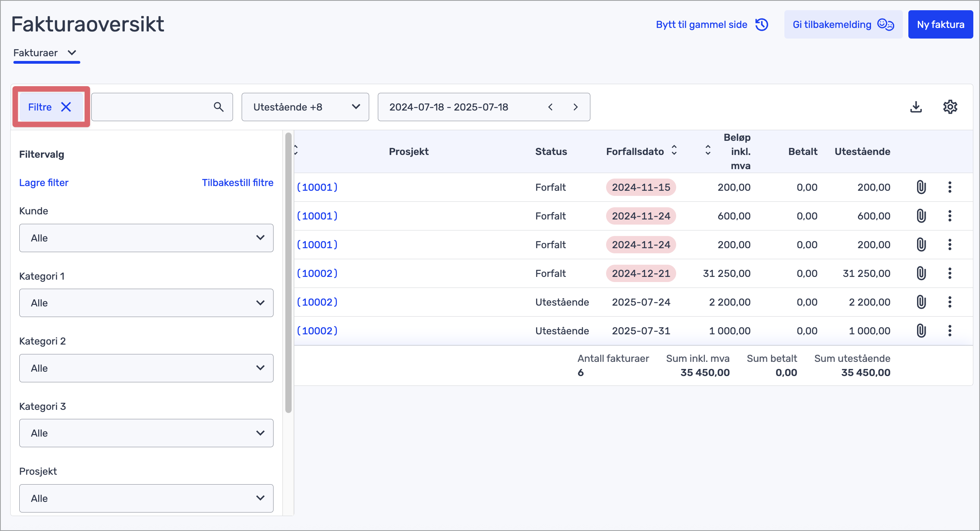Click the search magnifier icon
Screen dimensions: 980x531
(x=219, y=107)
